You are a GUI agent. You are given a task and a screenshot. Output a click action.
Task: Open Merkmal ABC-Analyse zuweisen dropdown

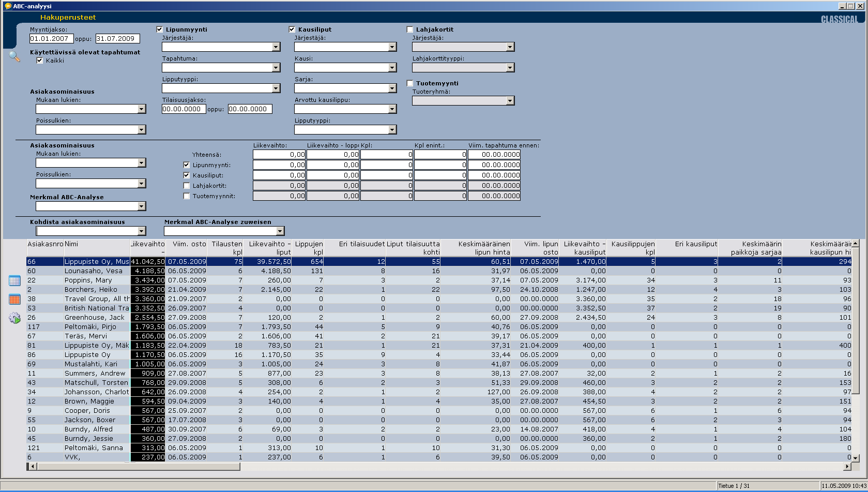280,231
